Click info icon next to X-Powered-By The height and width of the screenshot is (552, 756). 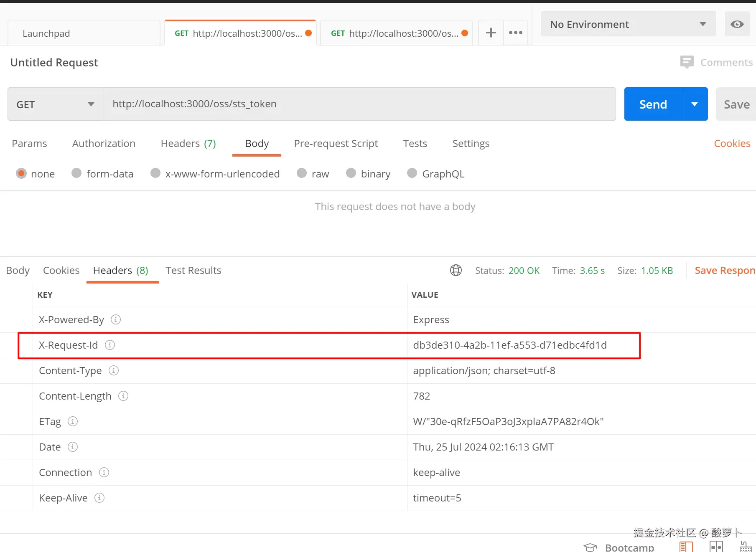coord(116,319)
